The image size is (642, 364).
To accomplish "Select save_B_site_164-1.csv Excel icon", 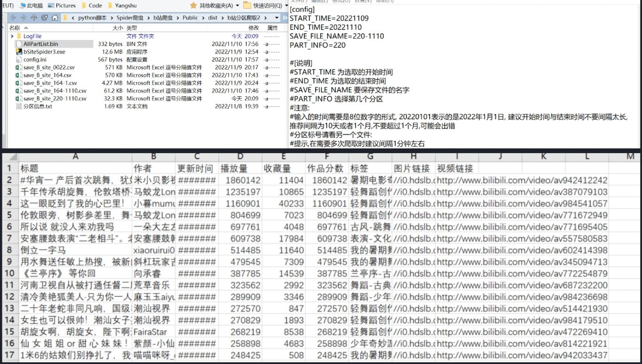I will point(19,83).
